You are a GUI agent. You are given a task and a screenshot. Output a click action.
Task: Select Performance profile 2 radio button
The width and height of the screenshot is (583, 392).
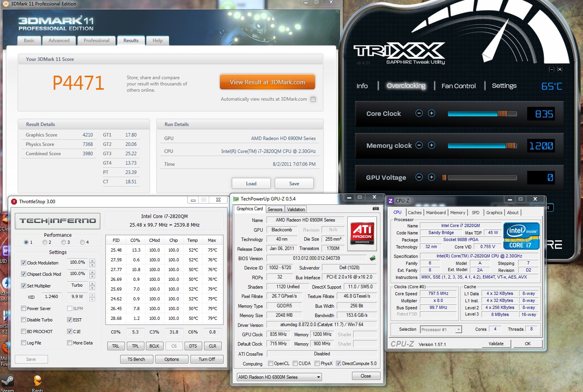tap(45, 242)
